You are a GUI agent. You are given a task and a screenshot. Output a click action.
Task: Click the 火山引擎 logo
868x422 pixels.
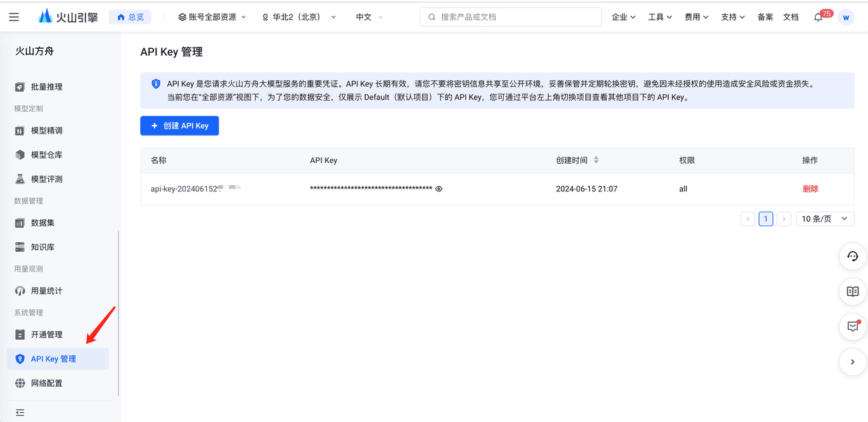(x=68, y=17)
